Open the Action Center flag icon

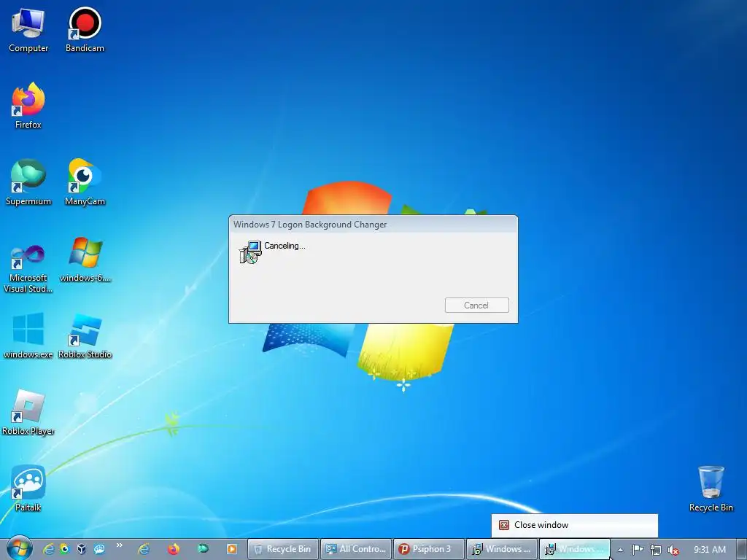(638, 550)
